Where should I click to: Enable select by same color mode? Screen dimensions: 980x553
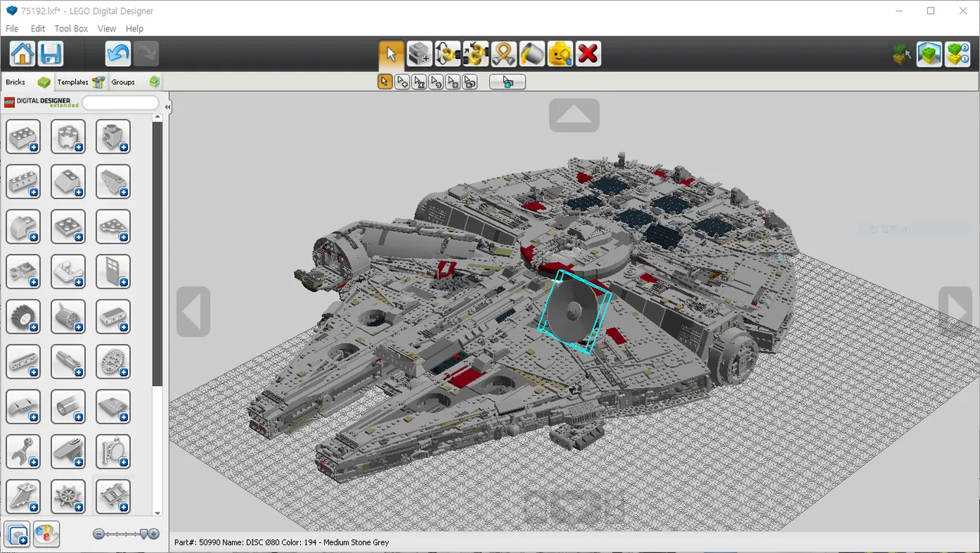pos(437,81)
